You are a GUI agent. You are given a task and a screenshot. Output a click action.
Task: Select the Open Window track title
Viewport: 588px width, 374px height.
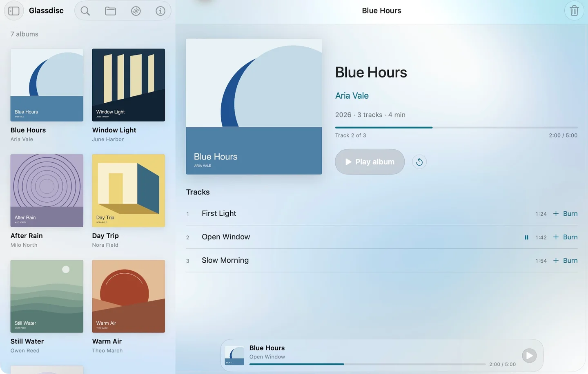[226, 237]
